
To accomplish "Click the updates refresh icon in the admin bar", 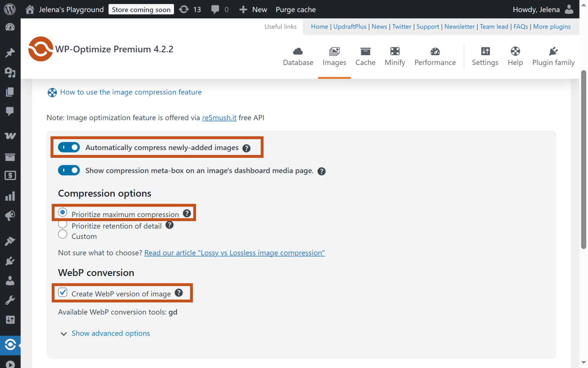I will [x=184, y=9].
